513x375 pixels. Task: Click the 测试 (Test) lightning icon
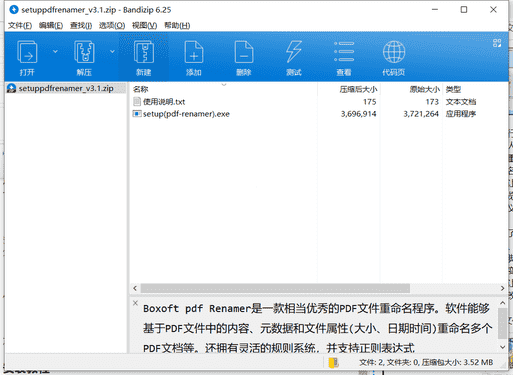click(294, 52)
